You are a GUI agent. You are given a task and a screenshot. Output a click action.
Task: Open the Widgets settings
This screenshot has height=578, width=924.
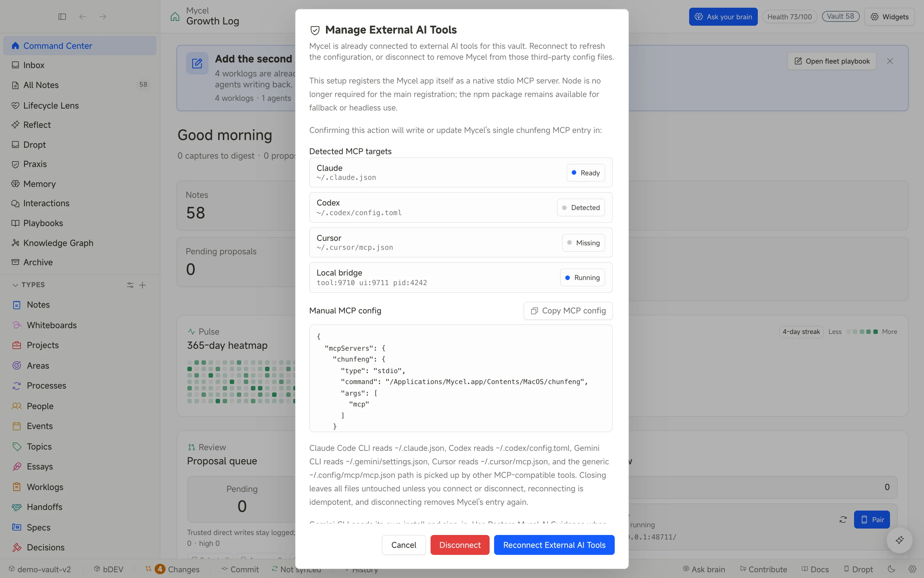click(890, 17)
